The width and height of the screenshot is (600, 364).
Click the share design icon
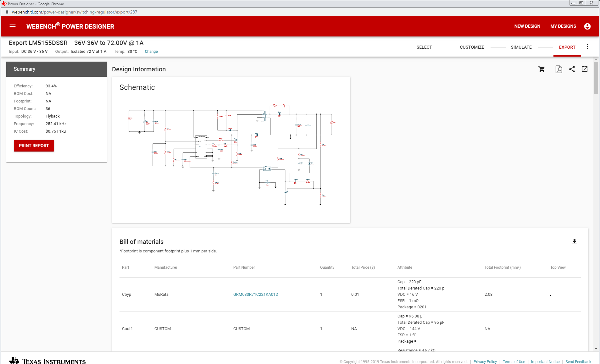(x=572, y=69)
